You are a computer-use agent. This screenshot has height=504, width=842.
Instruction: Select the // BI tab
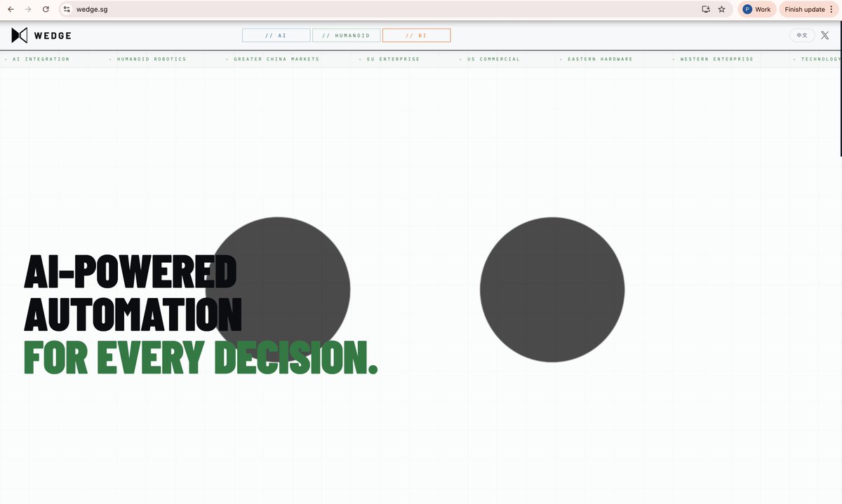(416, 35)
